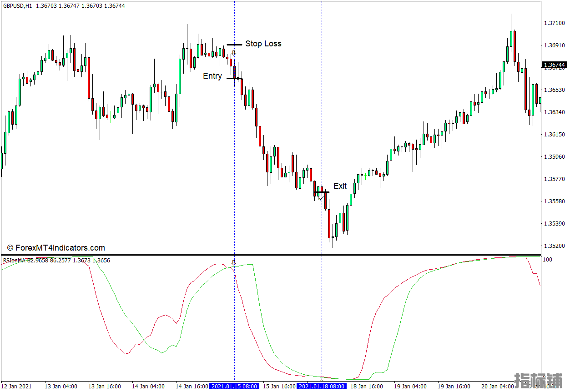The image size is (570, 392).
Task: Click the Stop Loss text label
Action: tap(263, 44)
